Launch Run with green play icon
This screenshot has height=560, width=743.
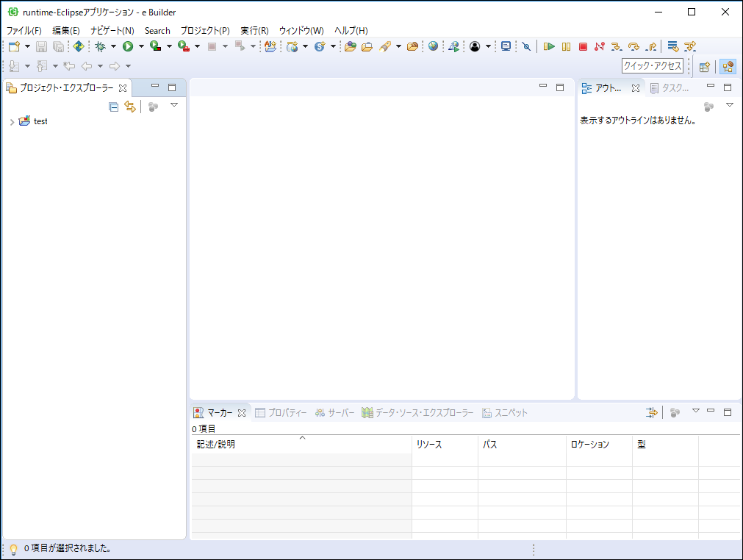(x=128, y=46)
